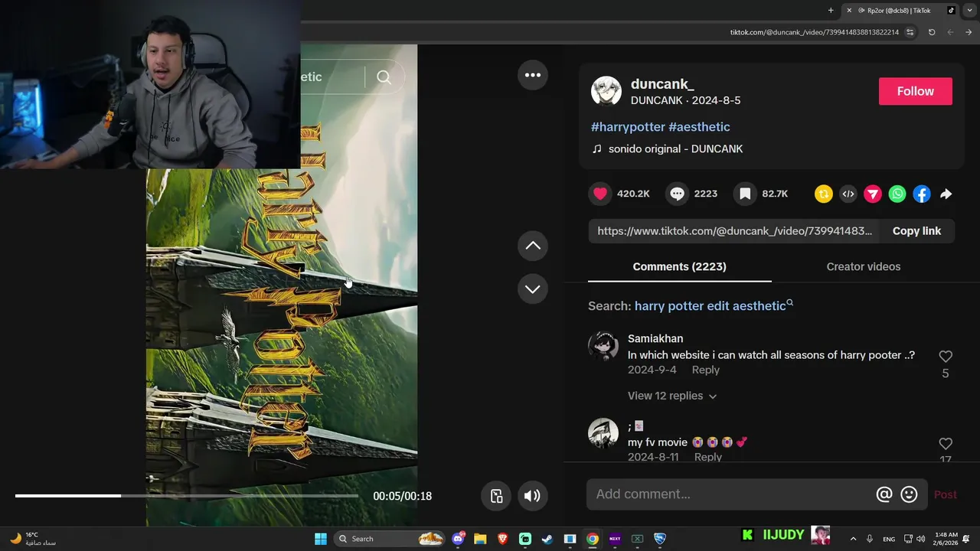Click the browser address bar URL
Screen dimensions: 980x551
coord(814,32)
